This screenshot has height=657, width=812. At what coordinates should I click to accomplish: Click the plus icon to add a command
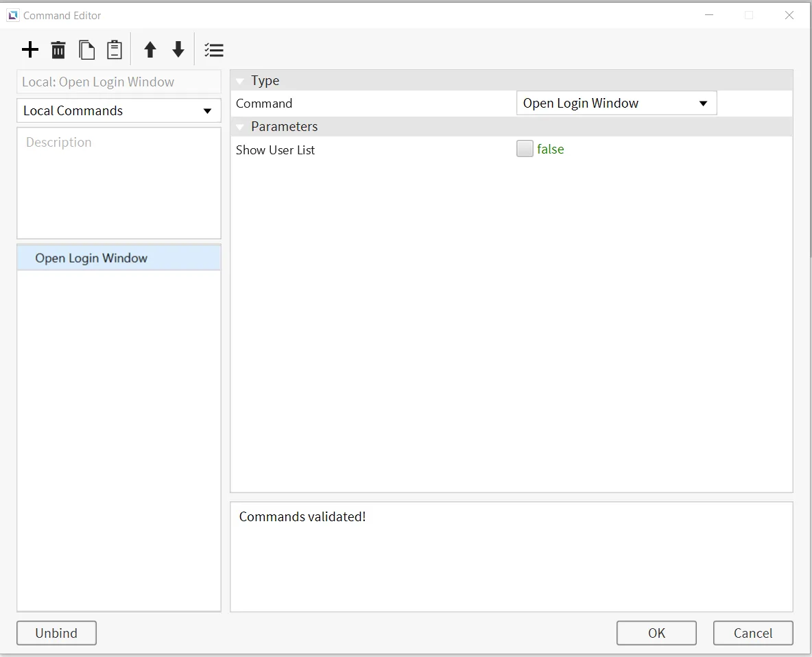[30, 50]
